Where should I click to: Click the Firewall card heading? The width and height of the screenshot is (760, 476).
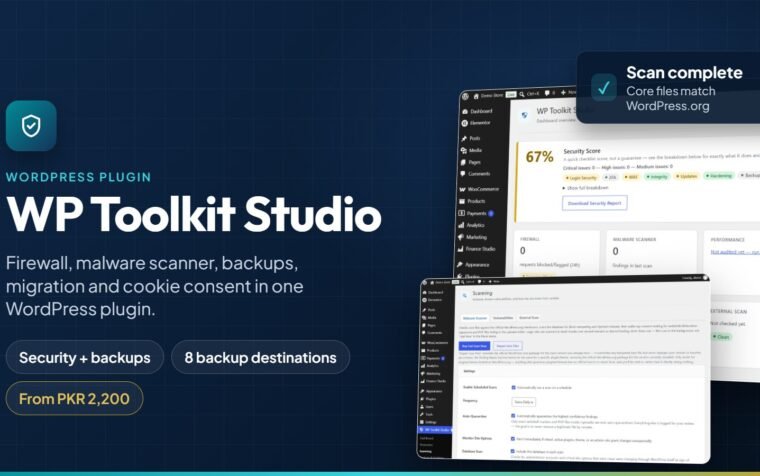530,239
